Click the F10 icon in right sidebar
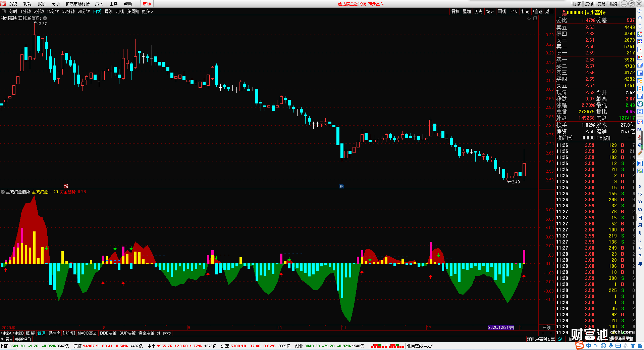The width and height of the screenshot is (644, 350). click(640, 73)
